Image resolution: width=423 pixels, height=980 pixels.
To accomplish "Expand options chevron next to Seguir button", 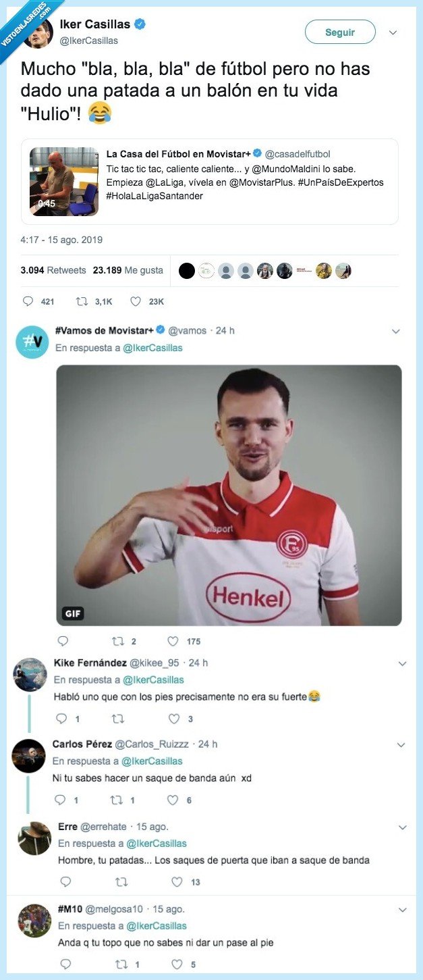I will (393, 32).
